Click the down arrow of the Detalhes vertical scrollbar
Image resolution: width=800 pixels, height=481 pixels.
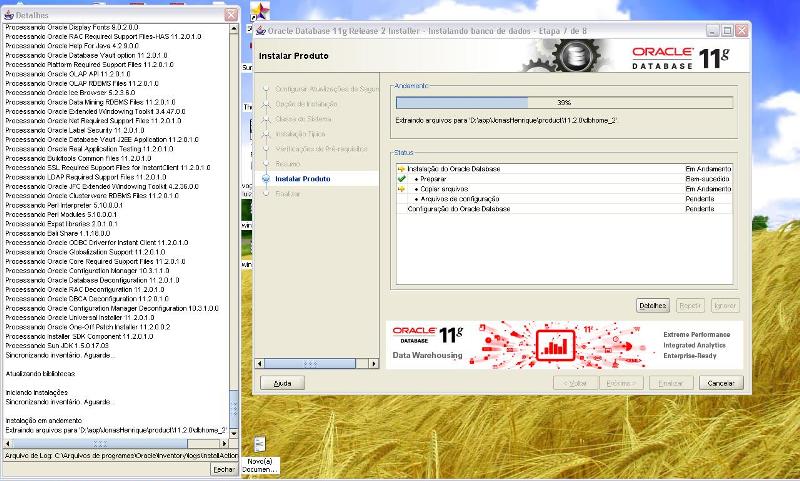[x=234, y=434]
